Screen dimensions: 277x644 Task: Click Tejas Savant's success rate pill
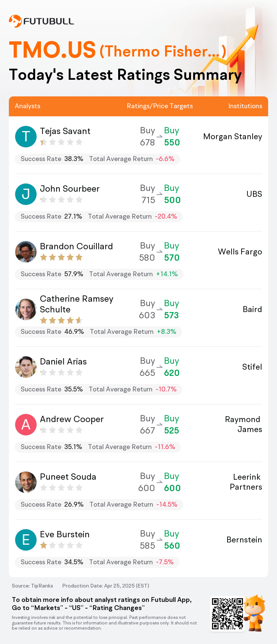(98, 159)
